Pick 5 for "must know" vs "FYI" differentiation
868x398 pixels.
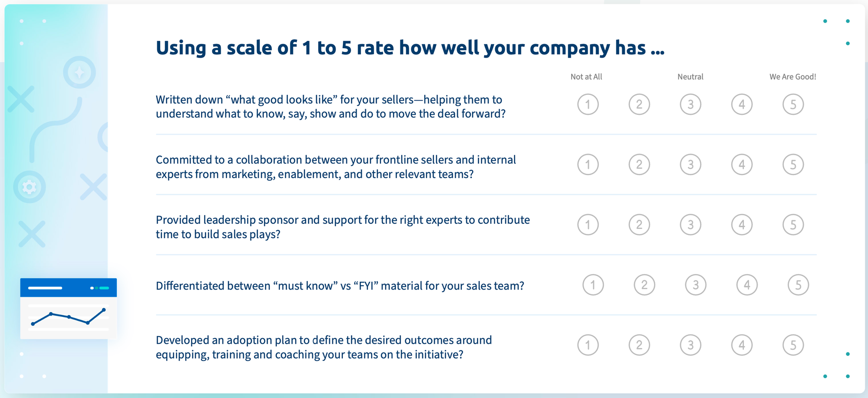click(x=798, y=285)
